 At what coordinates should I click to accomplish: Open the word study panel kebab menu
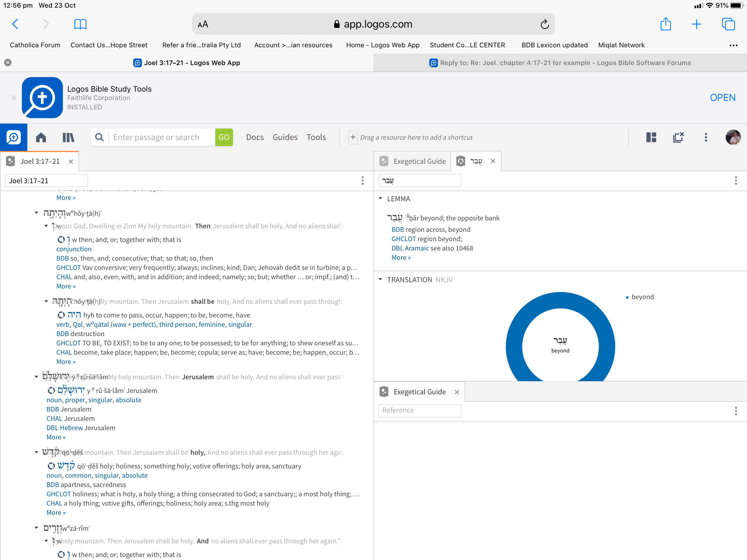(736, 180)
